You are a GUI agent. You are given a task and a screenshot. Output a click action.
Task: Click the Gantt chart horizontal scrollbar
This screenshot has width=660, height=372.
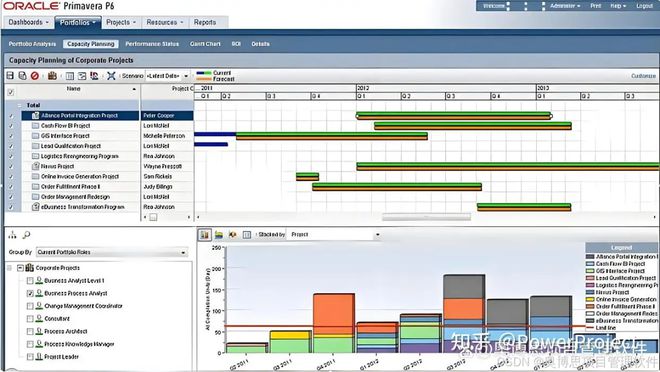pos(426,217)
